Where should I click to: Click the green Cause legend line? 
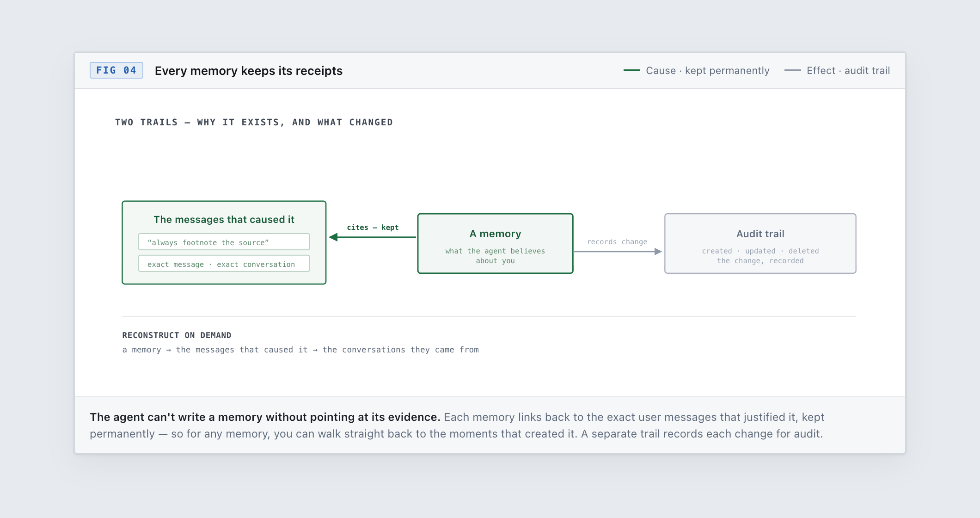631,70
